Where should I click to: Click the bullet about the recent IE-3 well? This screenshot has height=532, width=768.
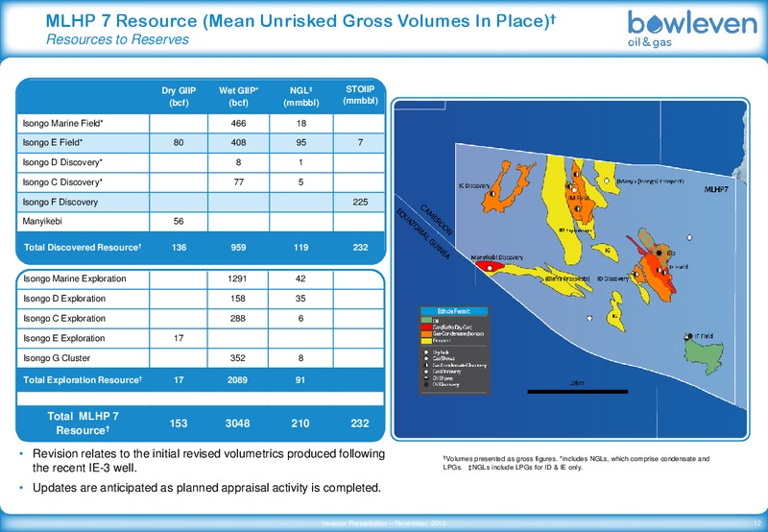coord(208,461)
